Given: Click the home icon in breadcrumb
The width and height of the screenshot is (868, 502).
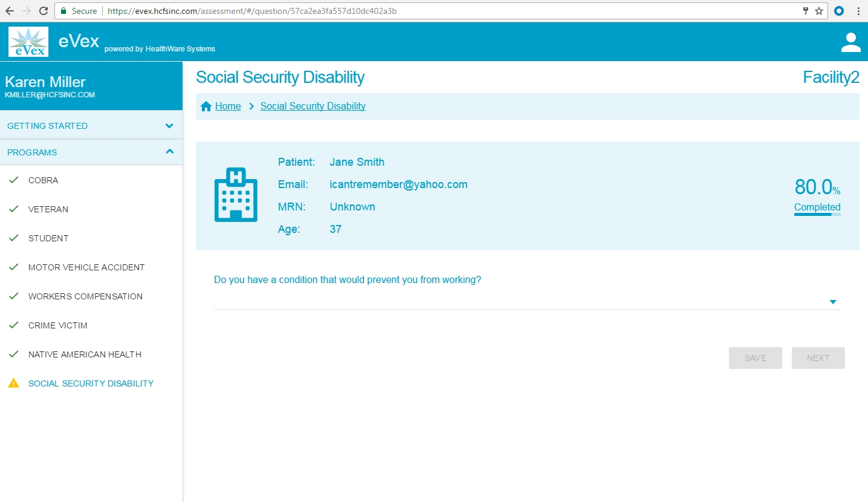Looking at the screenshot, I should pos(206,106).
